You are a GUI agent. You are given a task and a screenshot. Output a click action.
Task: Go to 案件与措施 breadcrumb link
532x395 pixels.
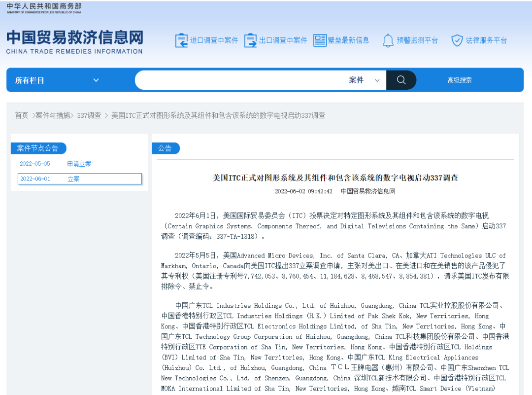click(53, 115)
